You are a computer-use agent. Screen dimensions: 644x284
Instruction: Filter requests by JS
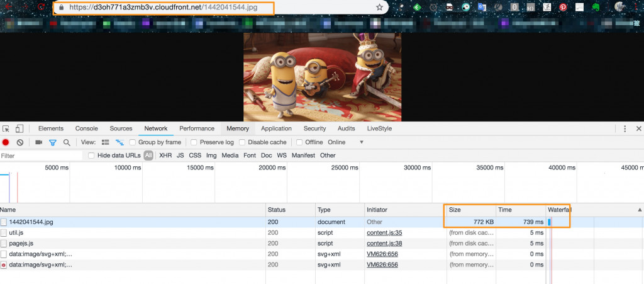180,156
